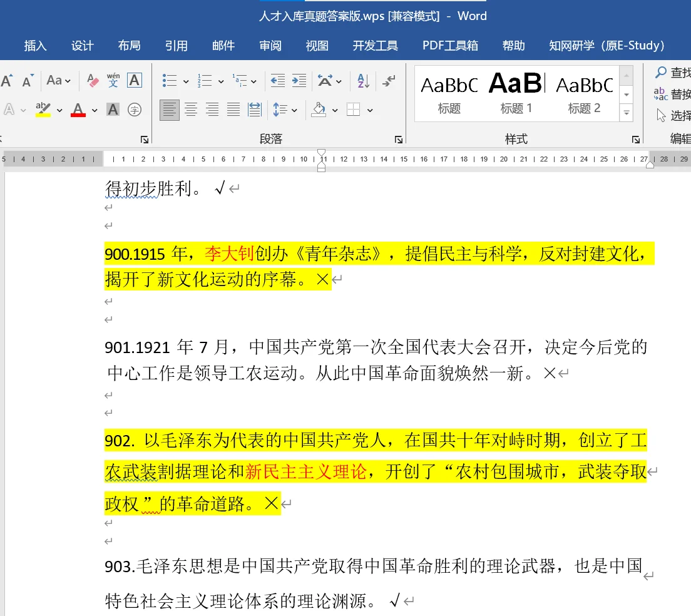Open the 段落 dialog launcher
Image resolution: width=691 pixels, height=616 pixels.
(x=398, y=139)
